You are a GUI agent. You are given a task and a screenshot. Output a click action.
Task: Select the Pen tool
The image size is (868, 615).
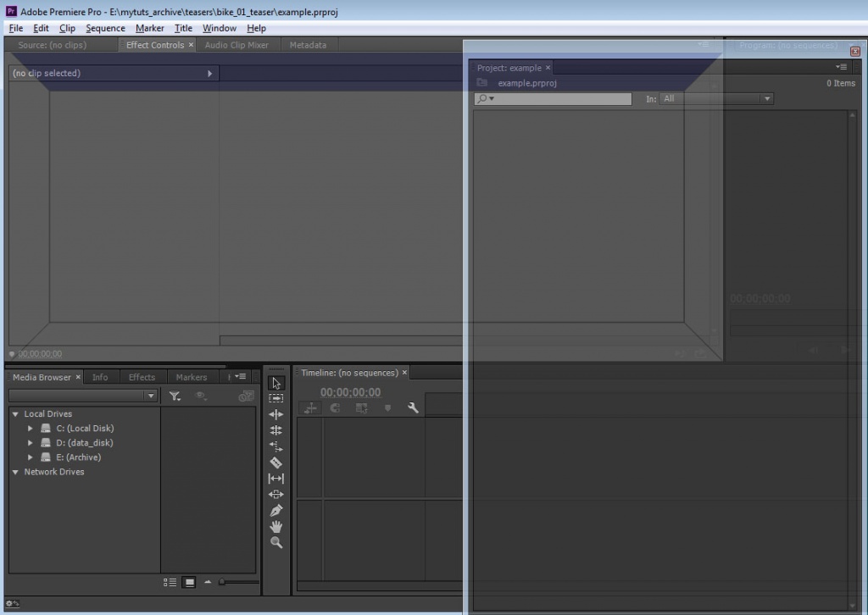275,511
